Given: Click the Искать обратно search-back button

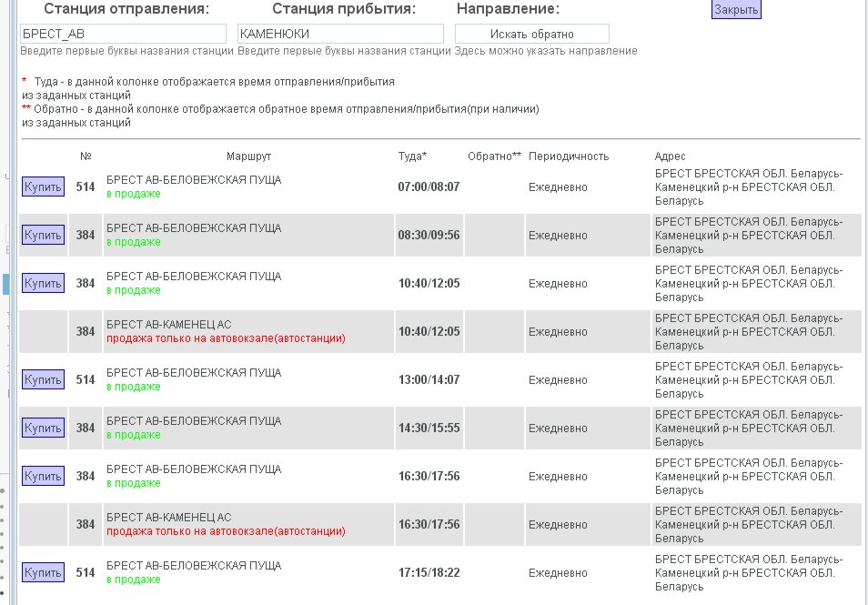Looking at the screenshot, I should (x=532, y=34).
